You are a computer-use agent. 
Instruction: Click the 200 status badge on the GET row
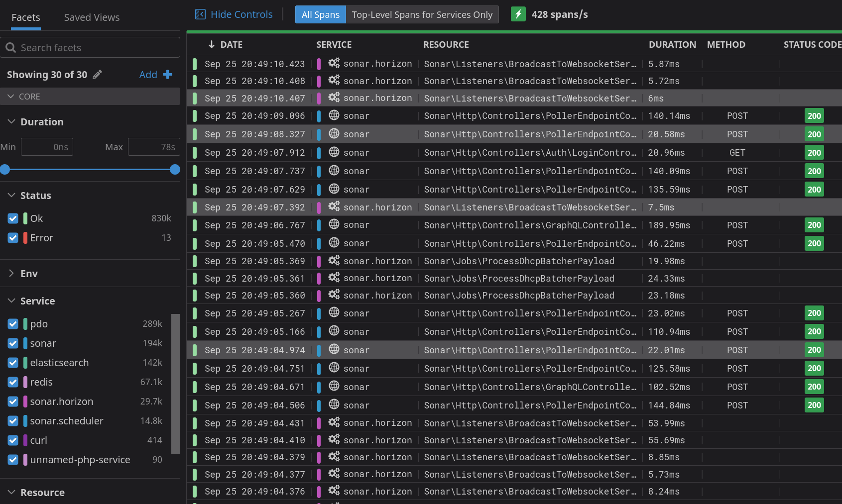[814, 153]
